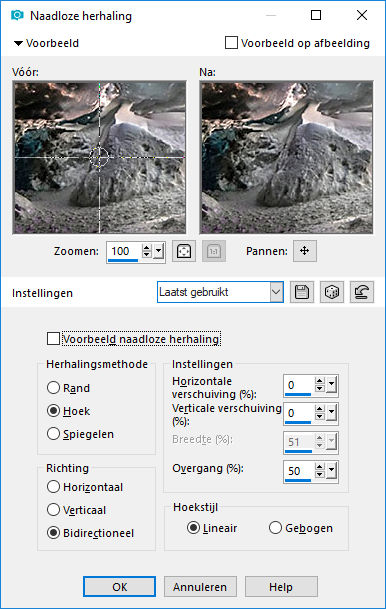Screen dimensions: 386x609
Task: Open the Zoomen slider dropdown arrow
Action: (x=158, y=251)
